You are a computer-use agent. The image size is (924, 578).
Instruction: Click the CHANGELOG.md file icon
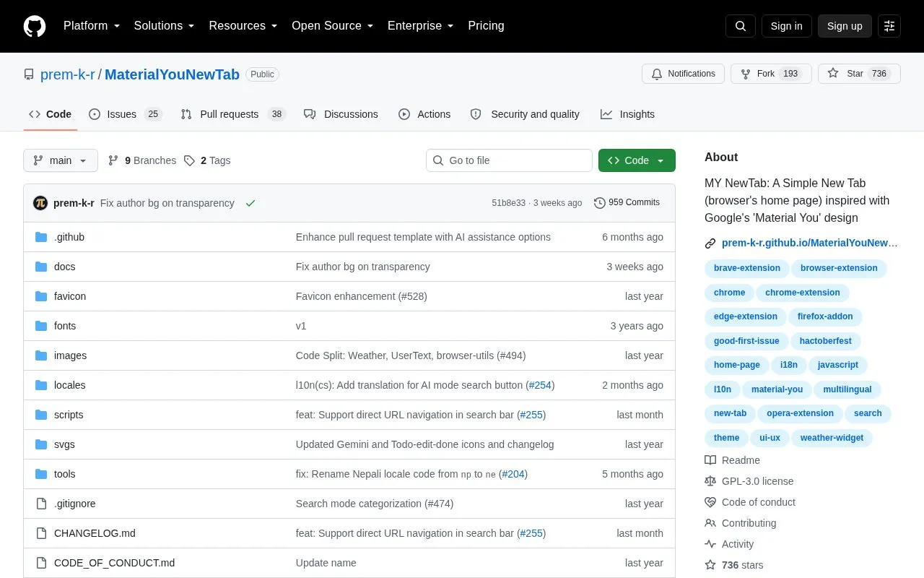(x=41, y=533)
